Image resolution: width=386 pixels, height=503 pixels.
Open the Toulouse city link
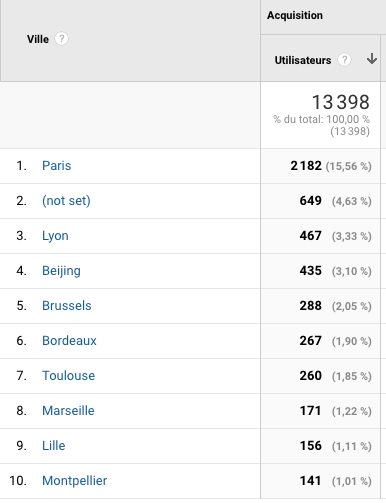coord(68,376)
